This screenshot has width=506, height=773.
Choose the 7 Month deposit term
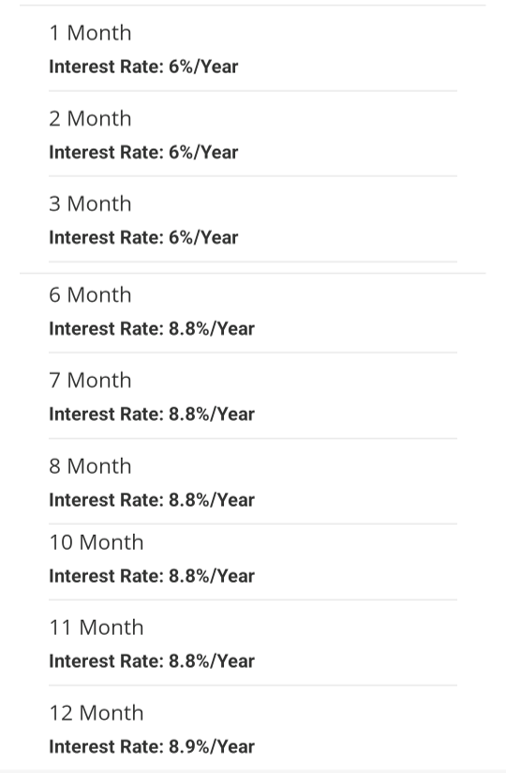pyautogui.click(x=253, y=396)
